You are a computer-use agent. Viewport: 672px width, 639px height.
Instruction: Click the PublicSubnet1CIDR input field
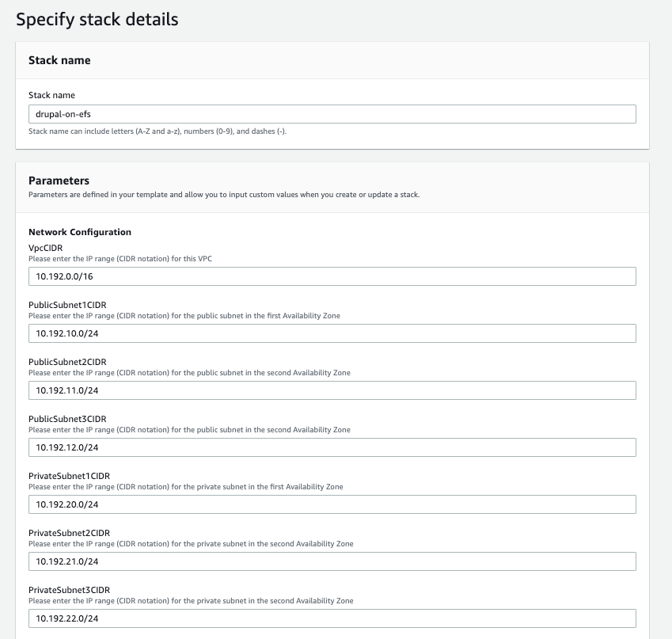[332, 333]
